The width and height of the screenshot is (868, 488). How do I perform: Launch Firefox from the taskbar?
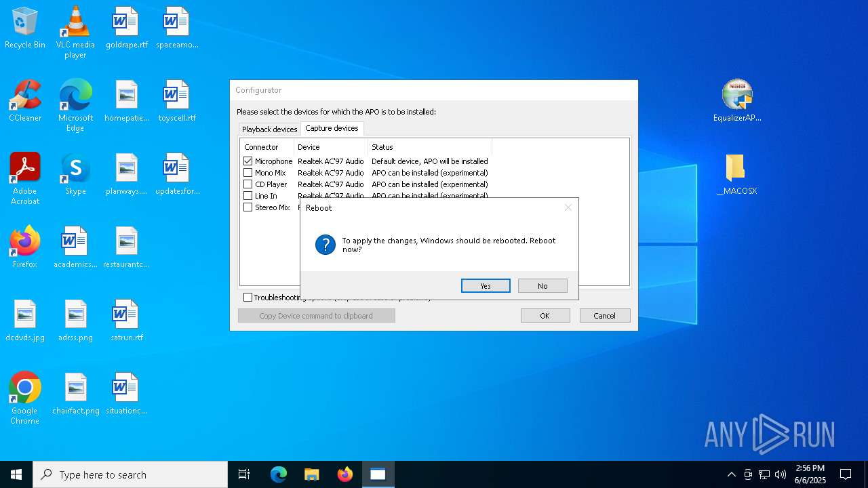(x=345, y=474)
